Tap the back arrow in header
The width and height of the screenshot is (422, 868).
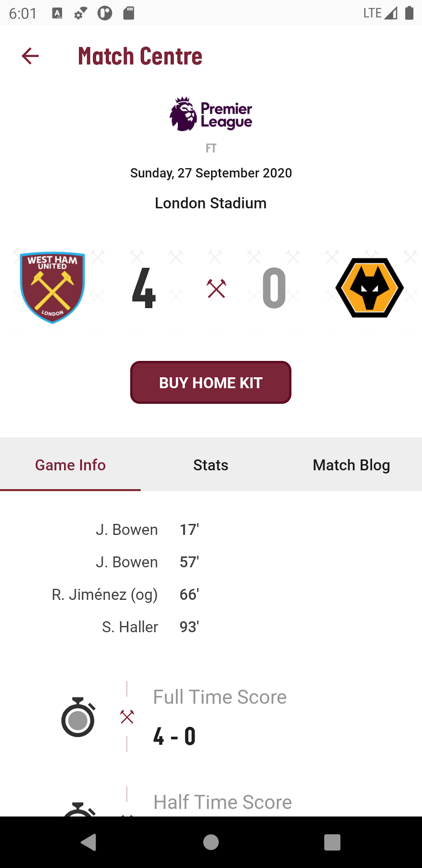(x=30, y=56)
